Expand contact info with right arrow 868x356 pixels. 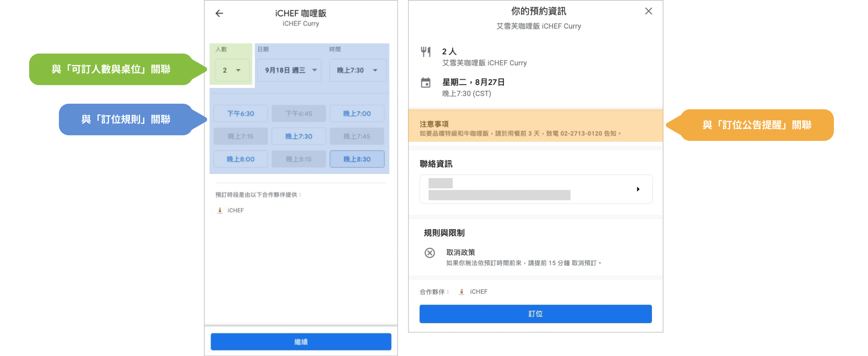[x=638, y=189]
